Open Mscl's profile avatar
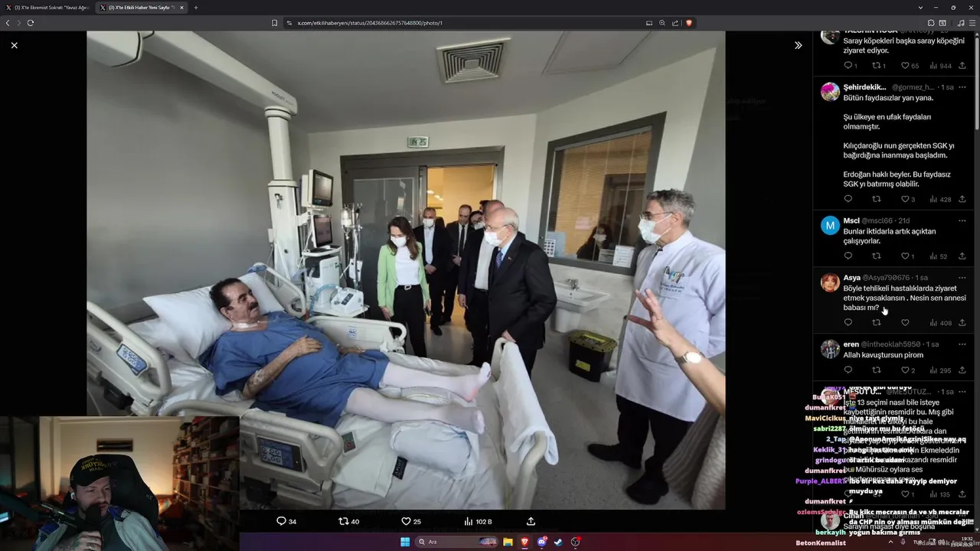980x551 pixels. tap(830, 225)
